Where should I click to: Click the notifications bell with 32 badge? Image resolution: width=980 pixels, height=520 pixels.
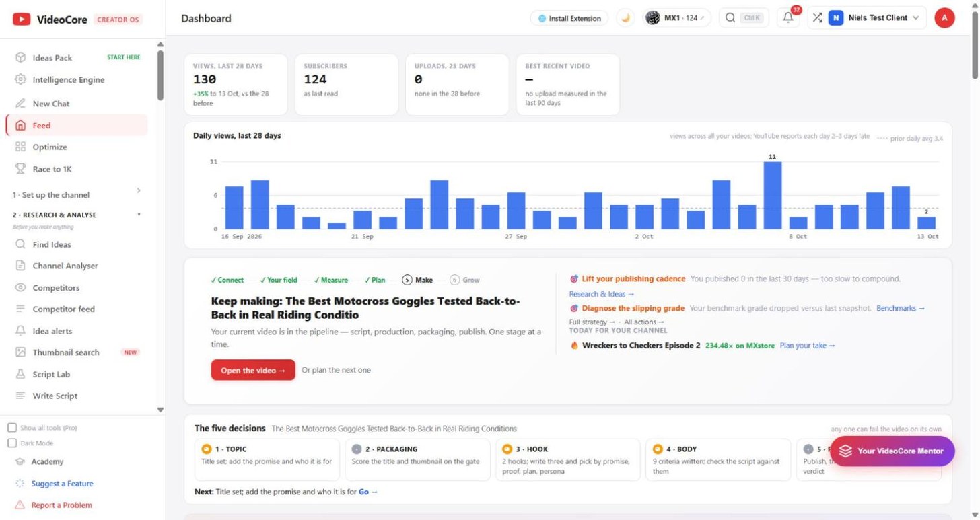[x=788, y=18]
